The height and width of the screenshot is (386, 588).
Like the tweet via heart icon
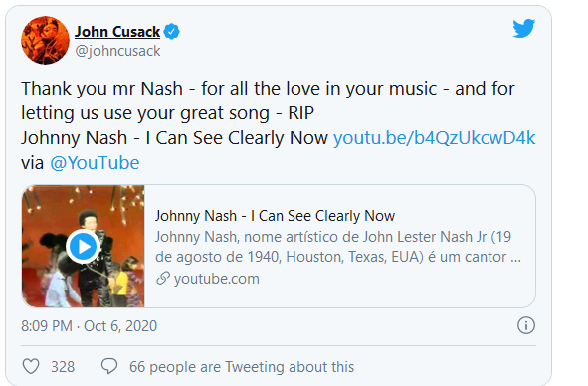pos(31,366)
